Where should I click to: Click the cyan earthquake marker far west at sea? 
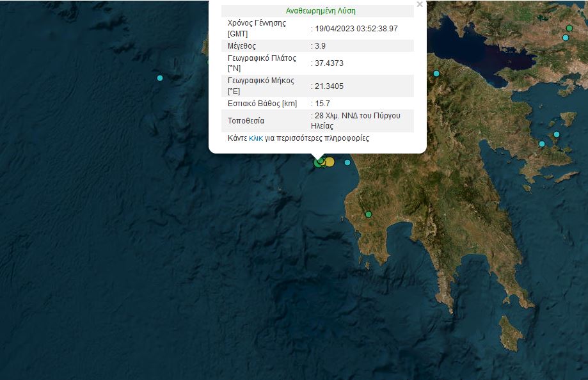[160, 78]
